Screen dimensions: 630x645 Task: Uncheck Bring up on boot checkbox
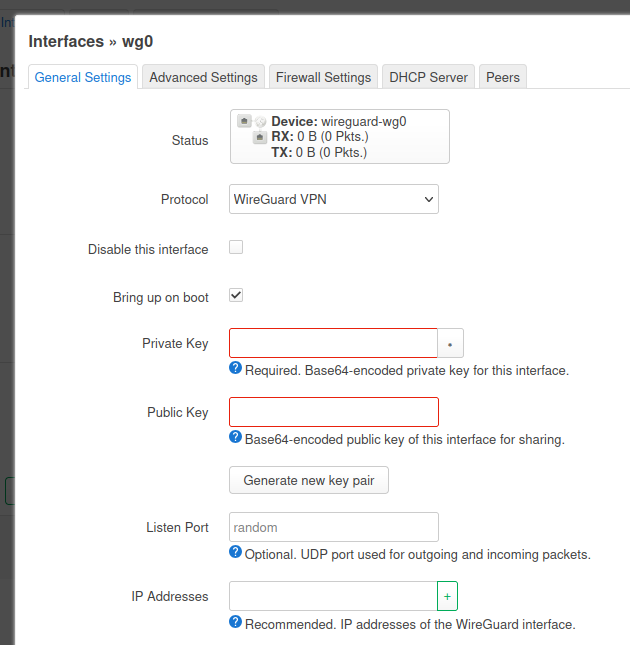tap(236, 295)
